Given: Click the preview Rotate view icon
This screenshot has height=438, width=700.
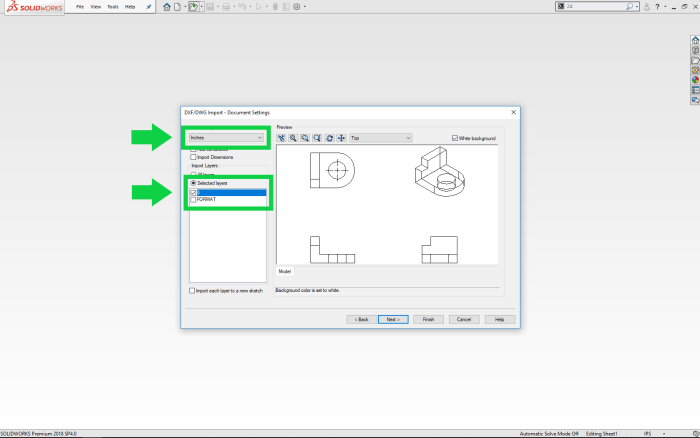Looking at the screenshot, I should (x=329, y=138).
